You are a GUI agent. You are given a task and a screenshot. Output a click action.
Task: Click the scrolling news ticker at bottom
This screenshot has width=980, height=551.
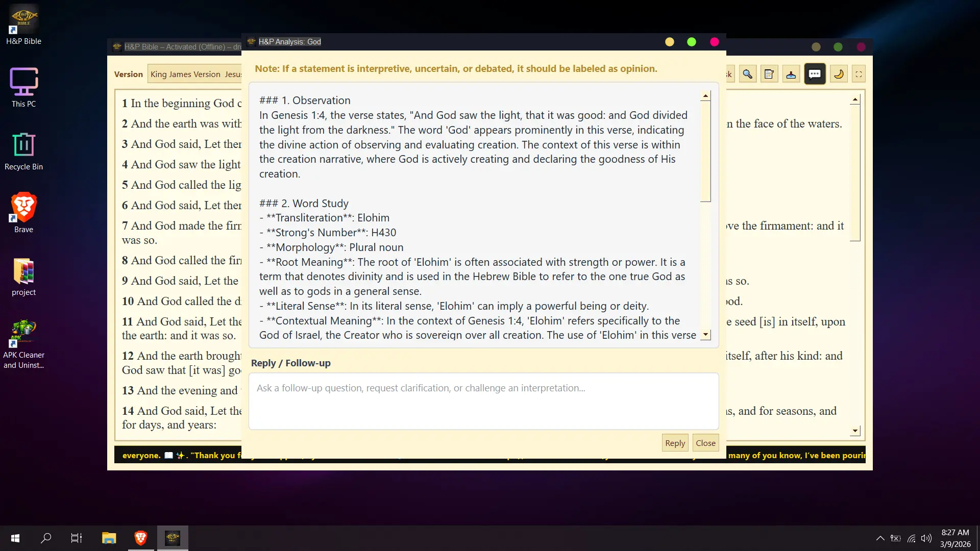pos(490,456)
